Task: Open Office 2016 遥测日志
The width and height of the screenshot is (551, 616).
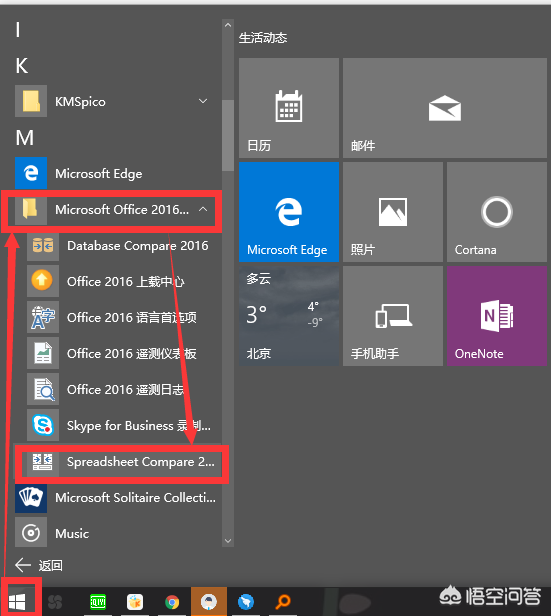Action: click(x=124, y=389)
